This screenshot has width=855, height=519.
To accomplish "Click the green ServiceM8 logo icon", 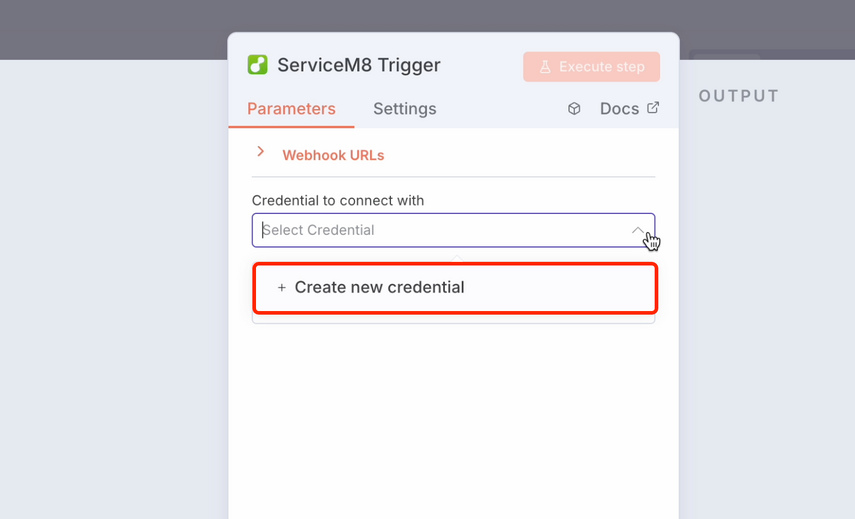I will click(x=257, y=65).
